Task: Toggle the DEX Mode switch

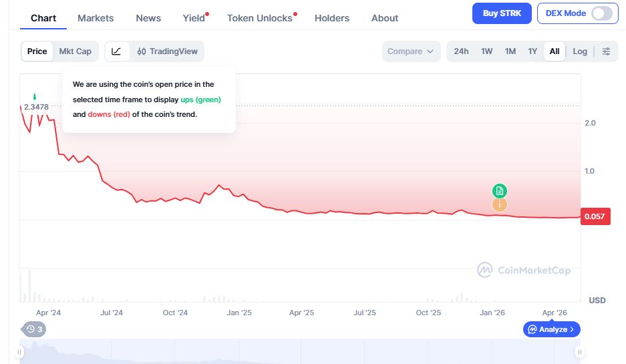Action: 602,13
